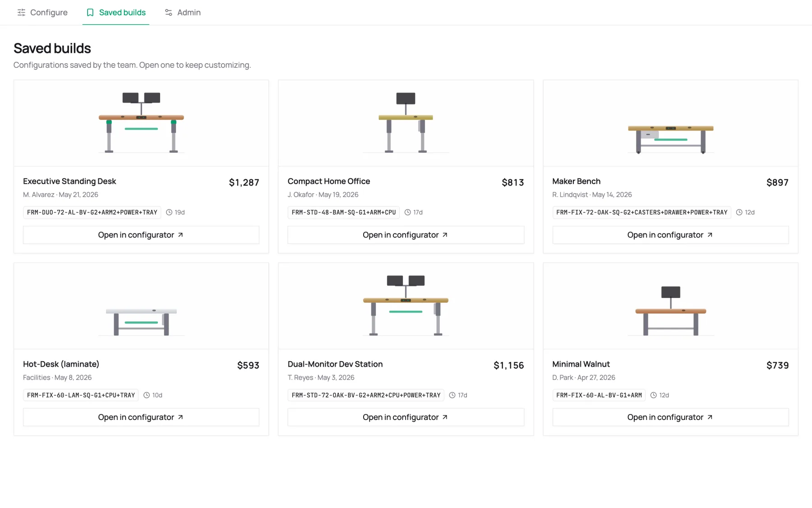Select SKU FRM-STD-72-OAK-BV-G2+ARM2+CPU+POWER+TRAY

click(366, 395)
